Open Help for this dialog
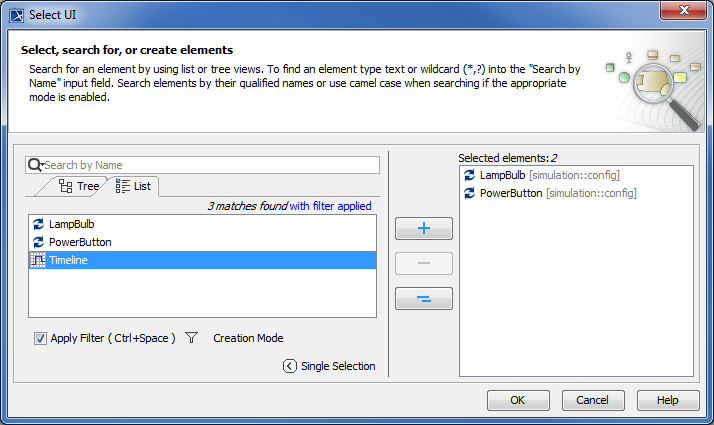714x425 pixels. (668, 400)
